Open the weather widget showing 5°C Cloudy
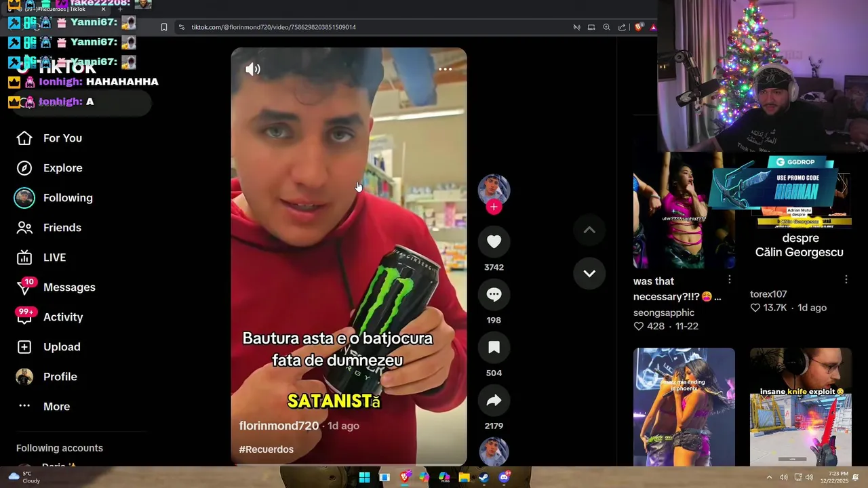 tap(24, 477)
